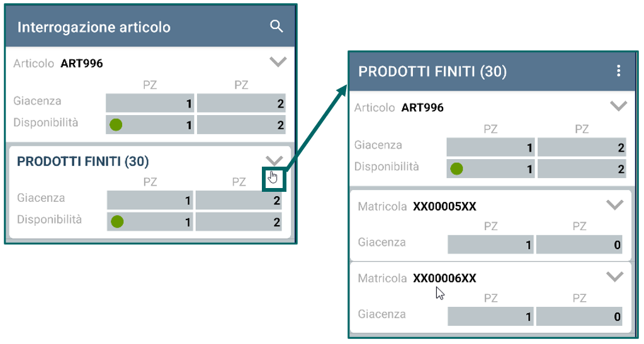Viewport: 644px width, 344px height.
Task: Expand Articolo ART996 chevron in right panel
Action: click(619, 106)
